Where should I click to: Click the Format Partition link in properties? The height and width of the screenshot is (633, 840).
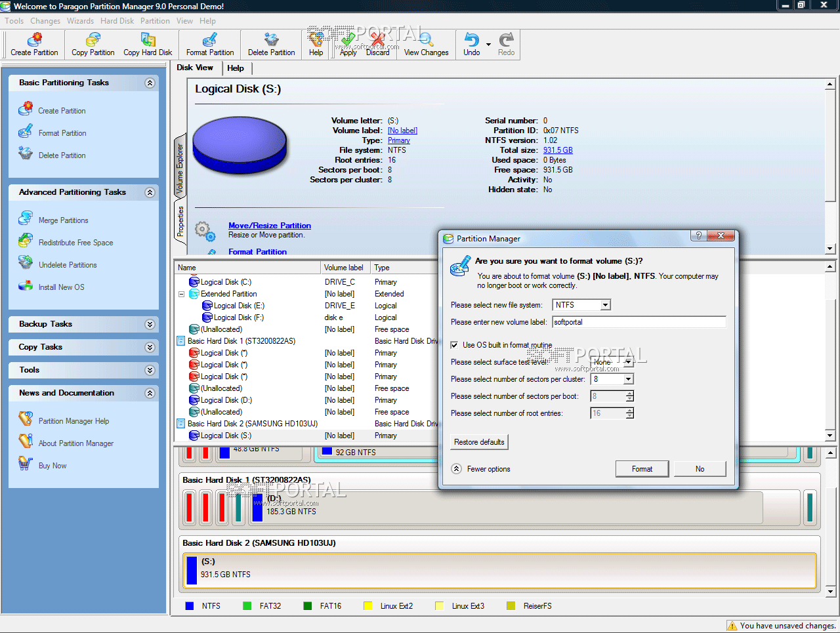pyautogui.click(x=257, y=252)
